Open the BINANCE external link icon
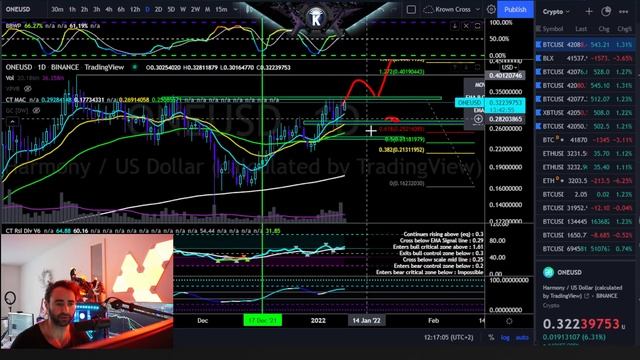Viewport: 640px width, 360px height. tap(588, 296)
